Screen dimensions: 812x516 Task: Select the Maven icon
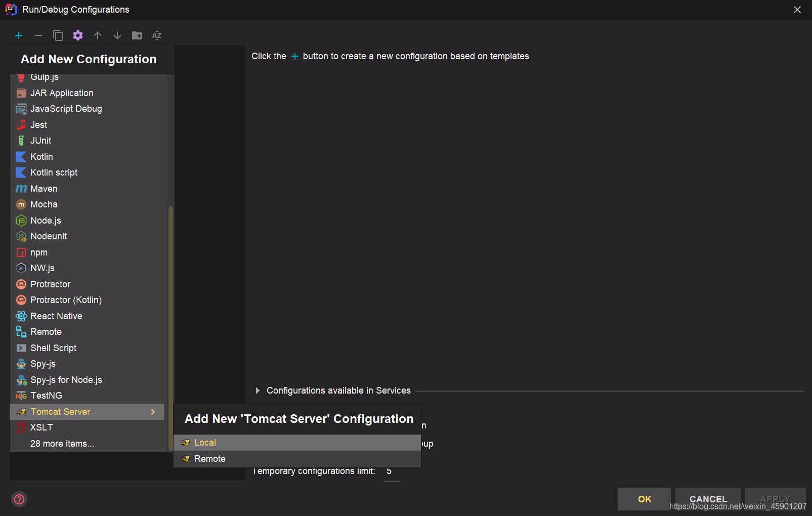21,189
